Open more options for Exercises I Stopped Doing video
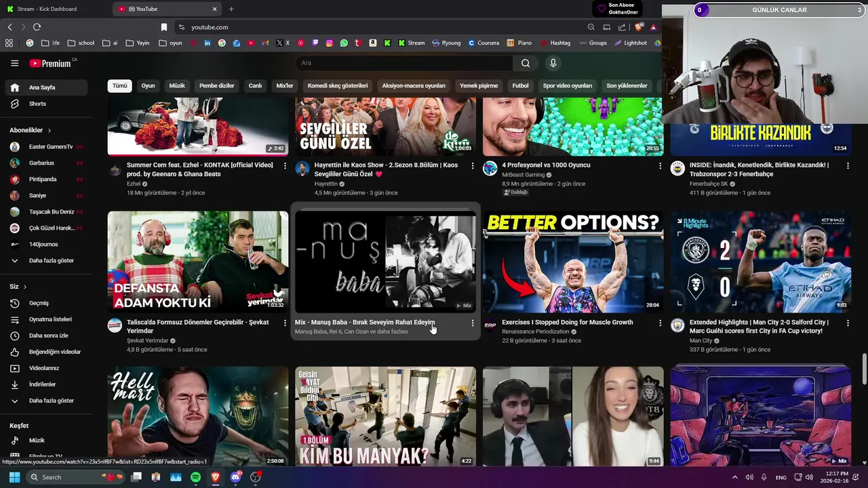 [x=660, y=323]
